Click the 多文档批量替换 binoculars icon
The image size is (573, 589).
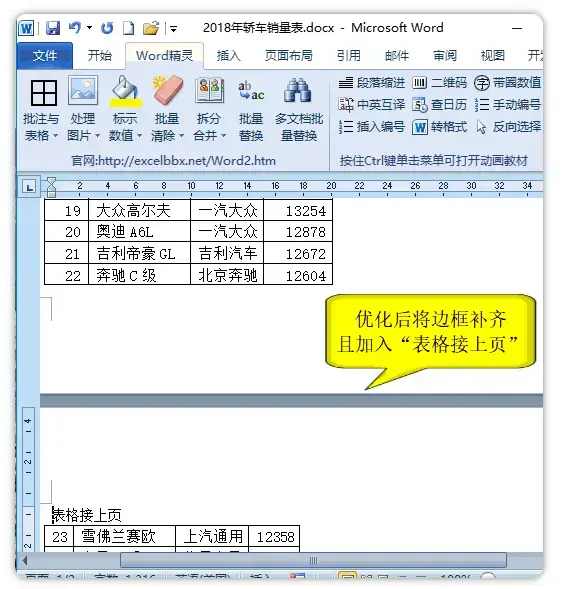tap(297, 90)
